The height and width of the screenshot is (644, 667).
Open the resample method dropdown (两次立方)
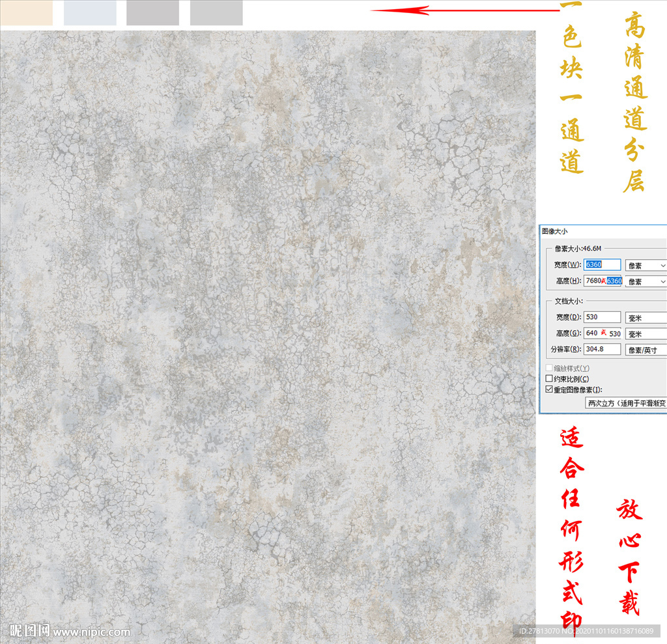tap(626, 403)
